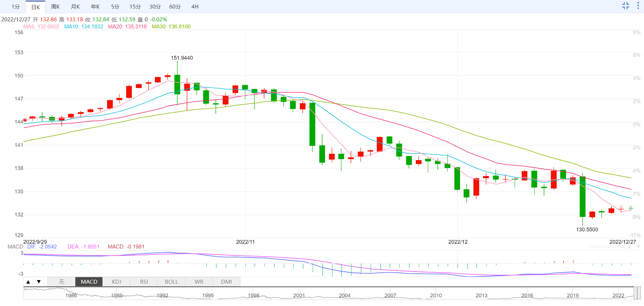The width and height of the screenshot is (644, 306).
Task: Switch to the 周K weekly chart tab
Action: point(55,7)
